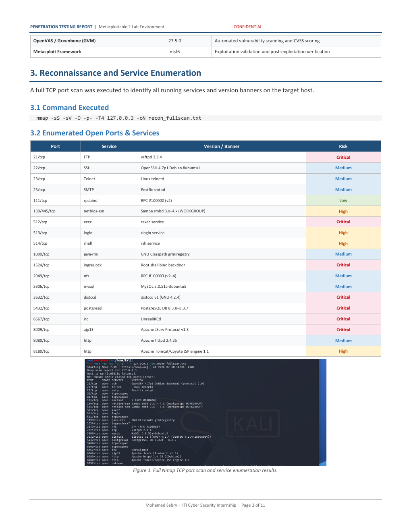Viewport: 411px width, 532px height.
Task: Select 'Root shell bind backdoor' banner cell
Action: pos(222,265)
